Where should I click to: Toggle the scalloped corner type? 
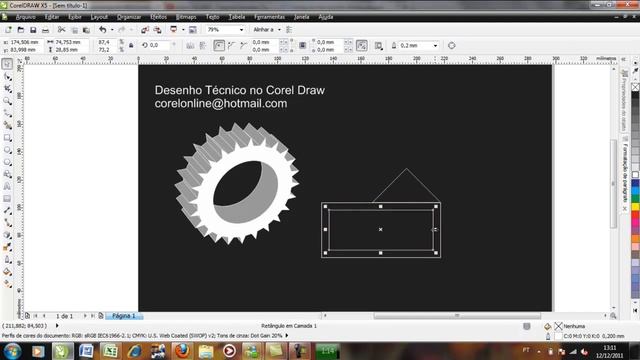[231, 45]
